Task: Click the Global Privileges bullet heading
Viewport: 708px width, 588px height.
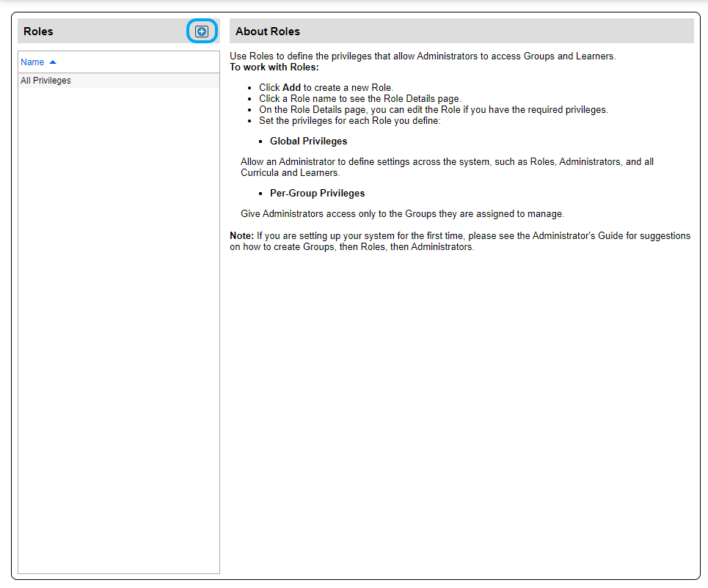Action: pyautogui.click(x=308, y=141)
